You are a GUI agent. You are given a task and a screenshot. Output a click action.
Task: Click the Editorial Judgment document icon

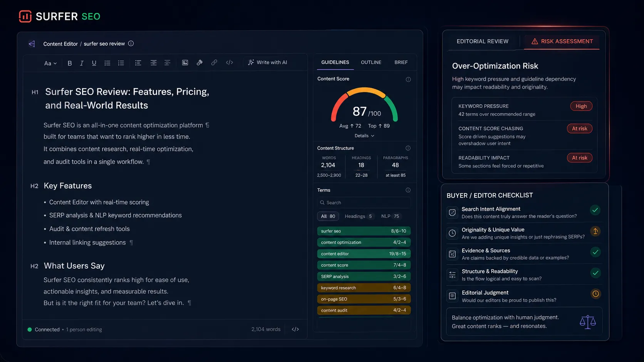[452, 296]
